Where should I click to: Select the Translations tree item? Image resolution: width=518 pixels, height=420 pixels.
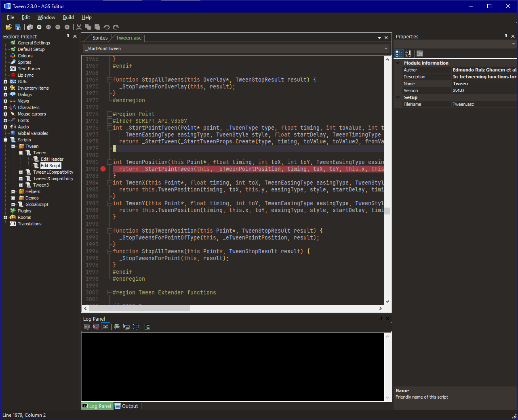click(x=29, y=224)
